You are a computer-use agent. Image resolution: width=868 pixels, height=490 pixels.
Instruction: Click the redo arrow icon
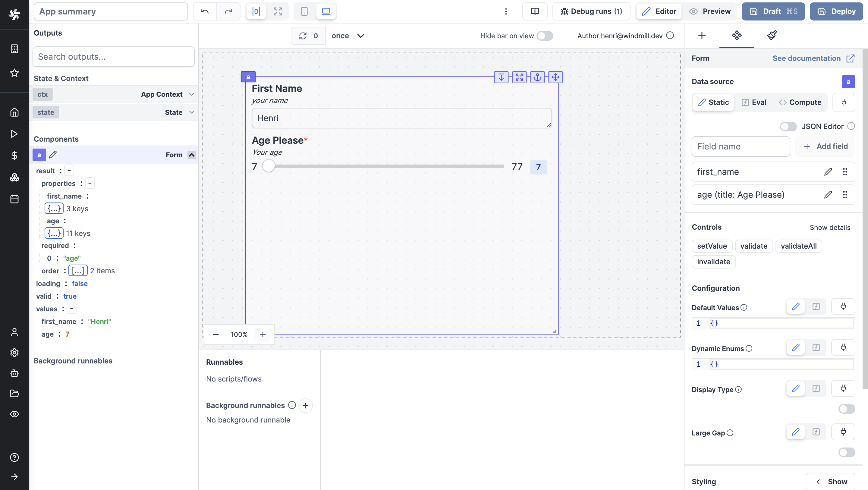[228, 11]
